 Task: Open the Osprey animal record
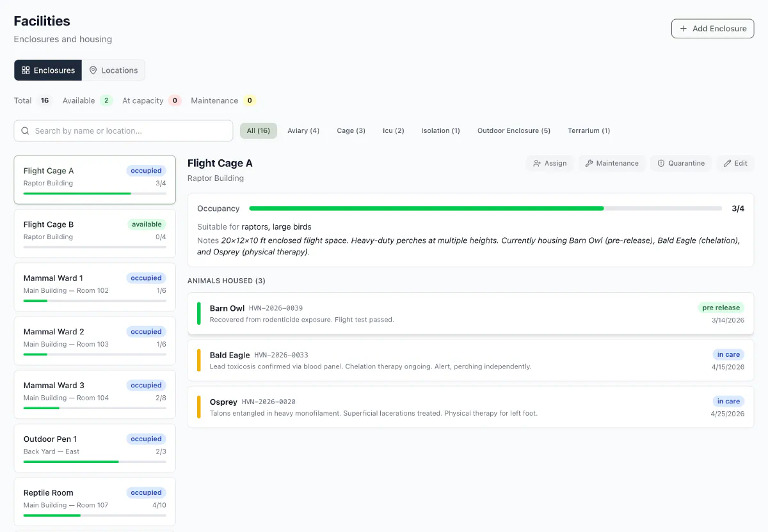[x=471, y=407]
